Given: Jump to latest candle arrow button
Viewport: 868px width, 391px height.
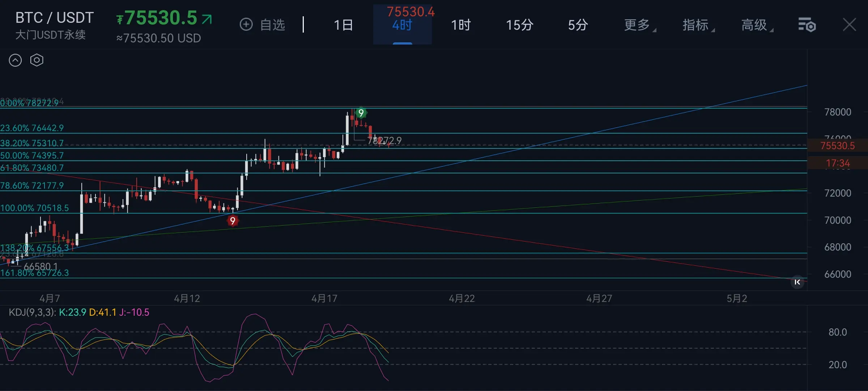Looking at the screenshot, I should coord(797,282).
